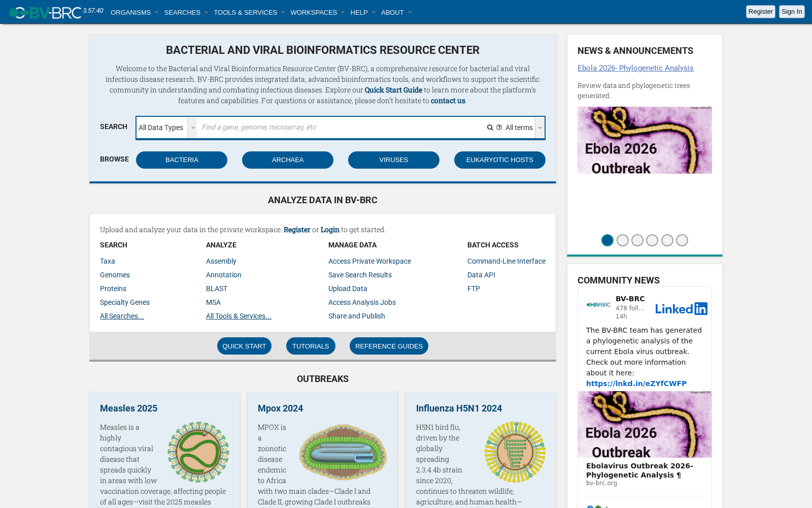Open Share and Publish link
The height and width of the screenshot is (508, 812).
357,316
